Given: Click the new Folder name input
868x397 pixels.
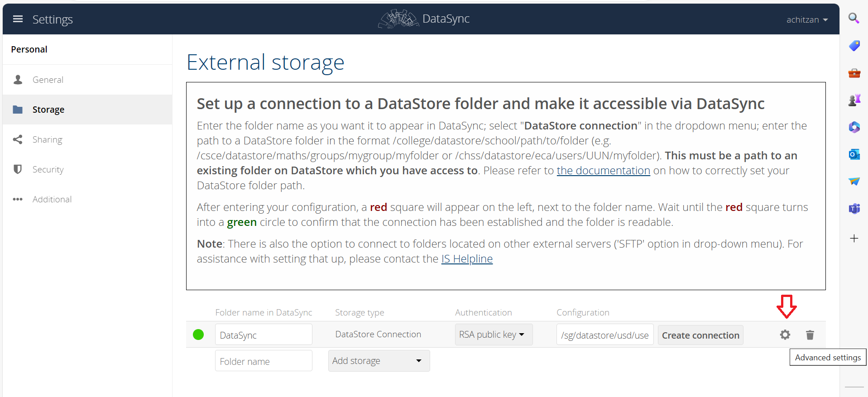Looking at the screenshot, I should (x=264, y=361).
